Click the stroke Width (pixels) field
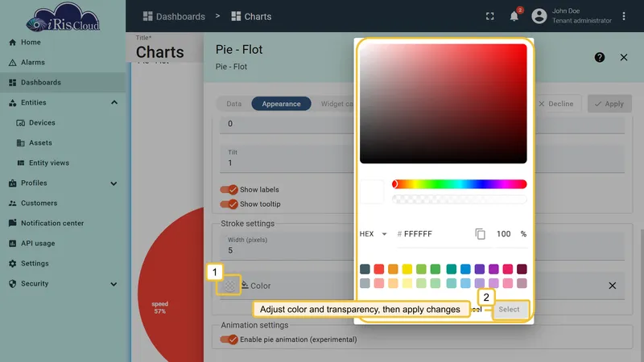The width and height of the screenshot is (644, 362). click(x=287, y=246)
